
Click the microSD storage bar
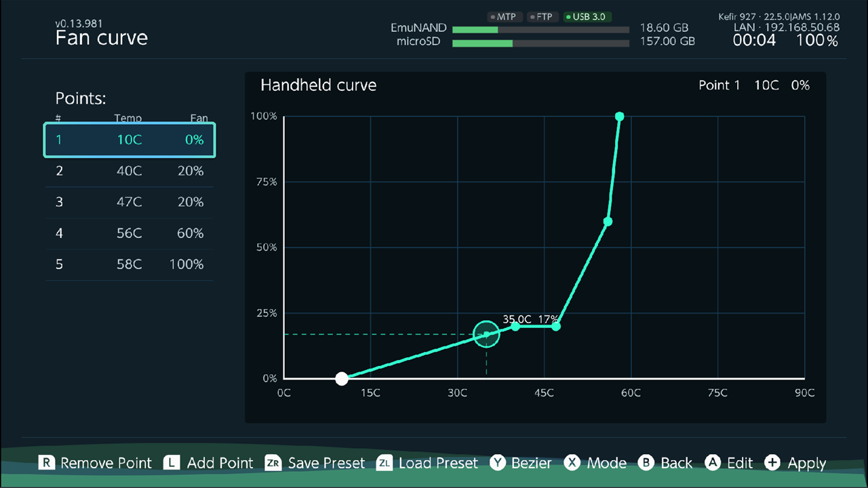tap(540, 43)
